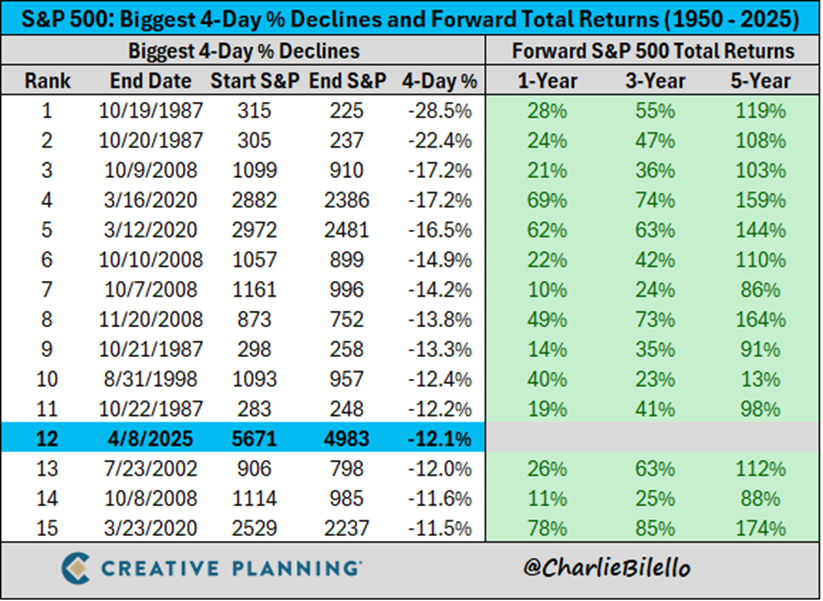Image resolution: width=823 pixels, height=601 pixels.
Task: Click the @CharlieBilello handle
Action: point(606,567)
